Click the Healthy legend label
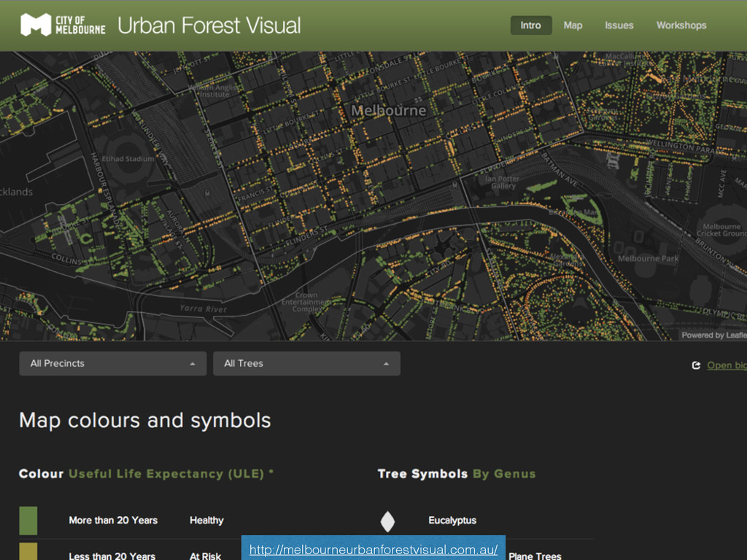 pos(206,521)
